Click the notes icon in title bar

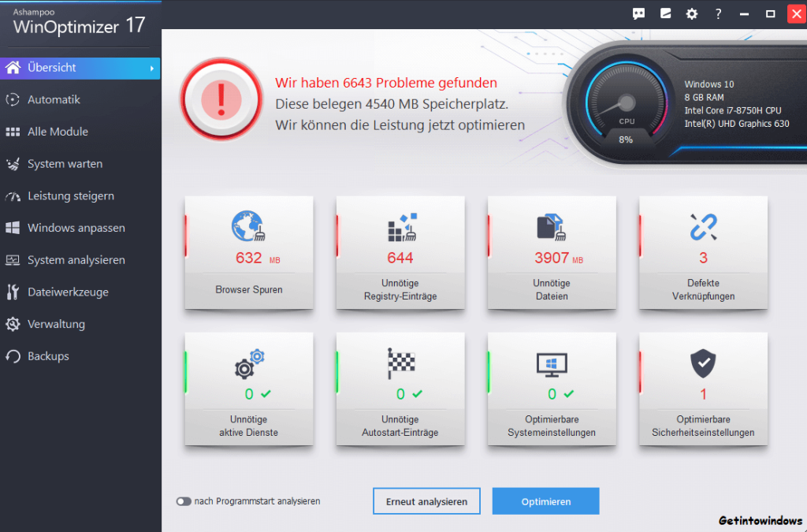(665, 14)
